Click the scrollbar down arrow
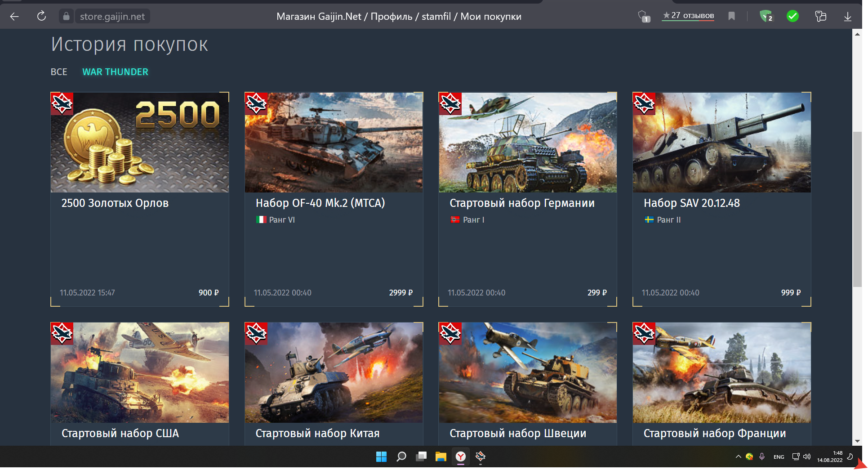This screenshot has width=868, height=470. (857, 441)
